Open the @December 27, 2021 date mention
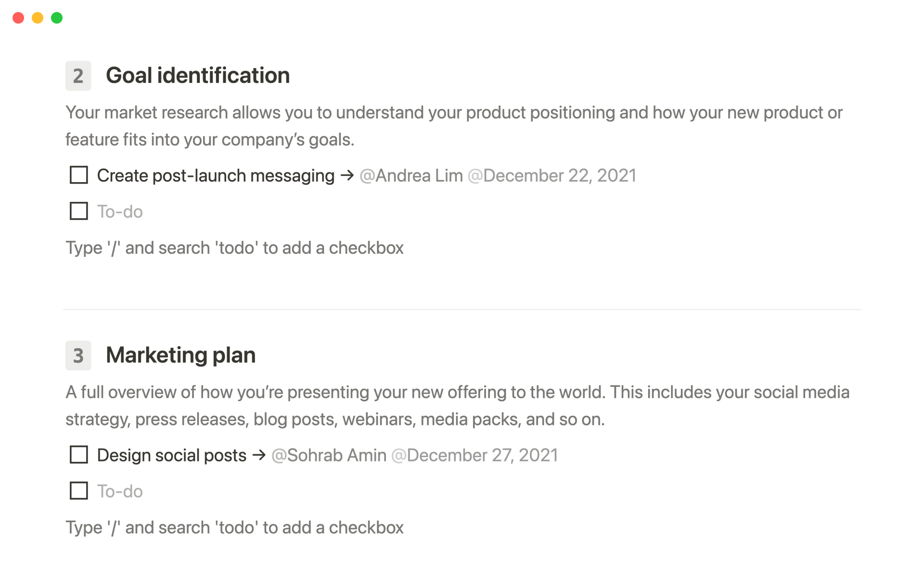924x578 pixels. 475,456
